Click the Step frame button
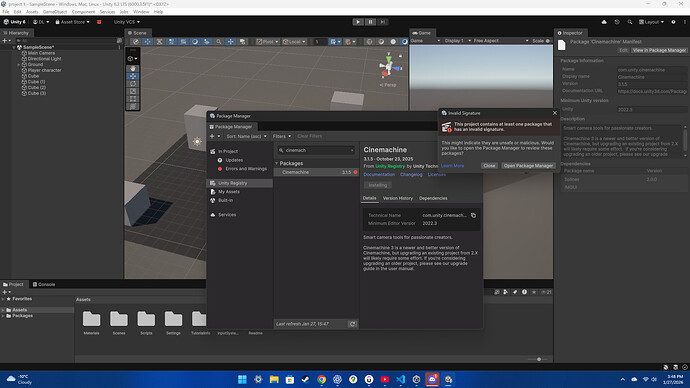Image resolution: width=690 pixels, height=388 pixels. pos(382,22)
